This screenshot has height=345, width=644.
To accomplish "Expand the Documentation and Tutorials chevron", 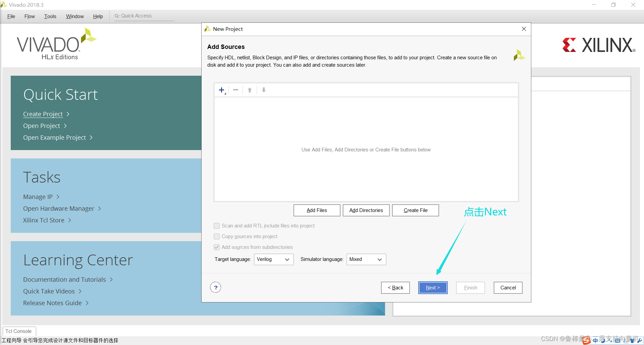I will pyautogui.click(x=111, y=280).
